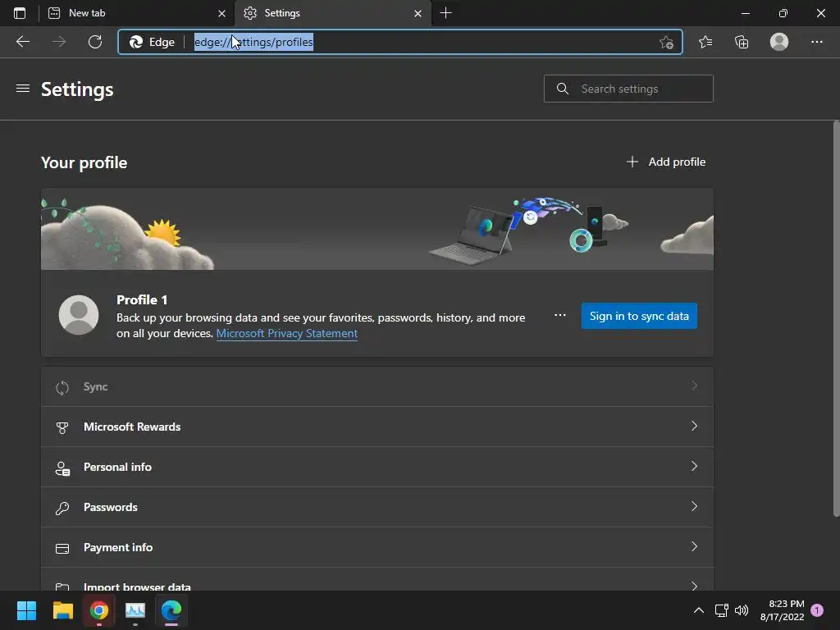Open the Payment info settings row
This screenshot has width=840, height=630.
click(x=377, y=547)
